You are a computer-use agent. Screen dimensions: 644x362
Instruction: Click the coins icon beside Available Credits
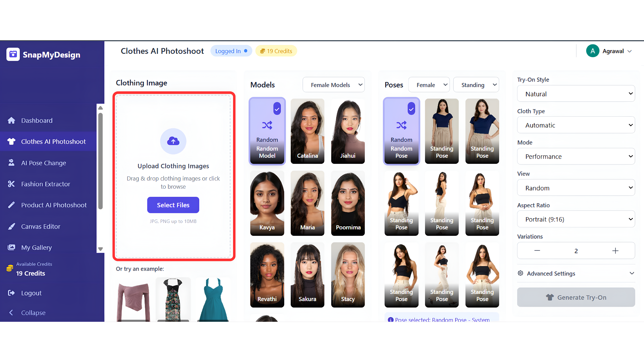(x=10, y=268)
